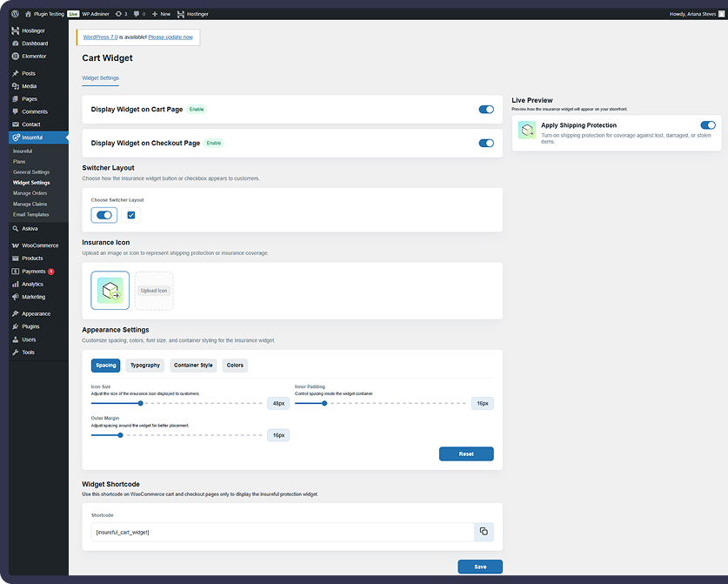Click the Enable badge beside Cart Page
This screenshot has width=728, height=584.
click(197, 109)
